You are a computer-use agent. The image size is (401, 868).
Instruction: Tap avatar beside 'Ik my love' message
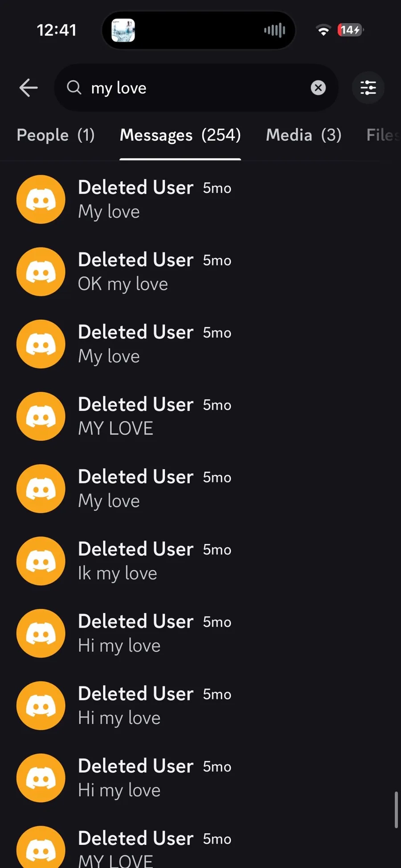click(x=41, y=561)
